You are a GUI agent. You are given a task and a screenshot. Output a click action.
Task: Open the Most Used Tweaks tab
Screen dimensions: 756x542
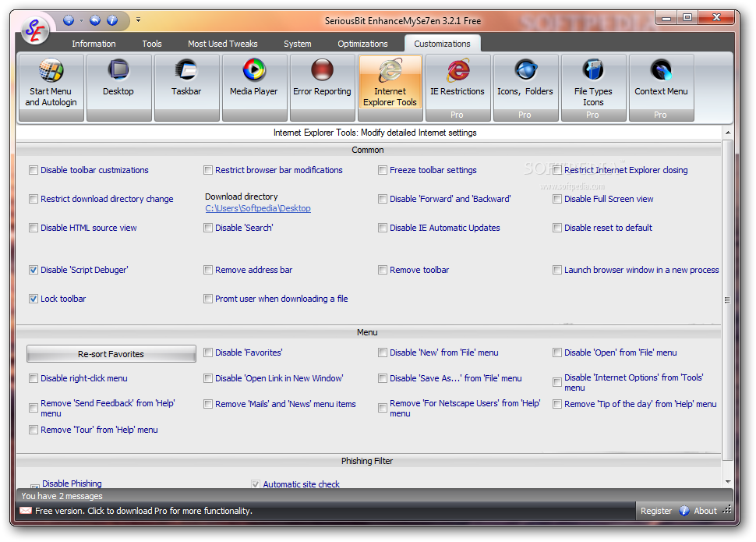(x=223, y=44)
